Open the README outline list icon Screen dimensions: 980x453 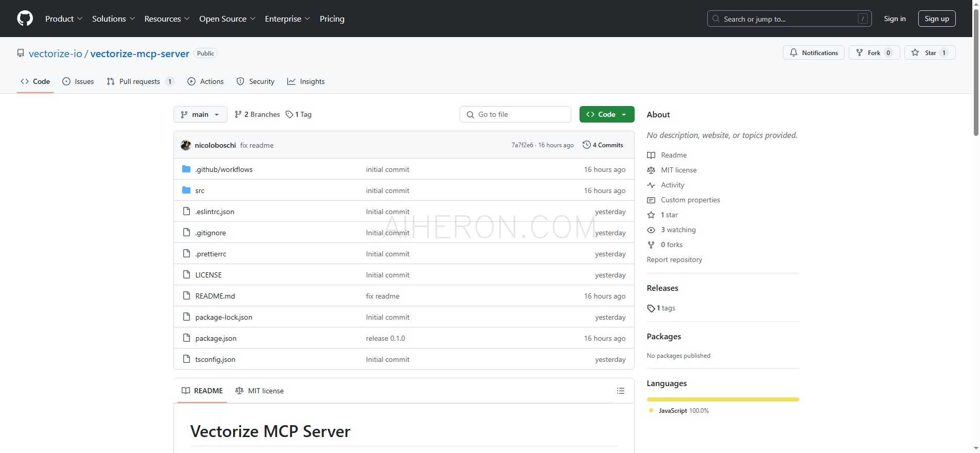click(x=621, y=391)
